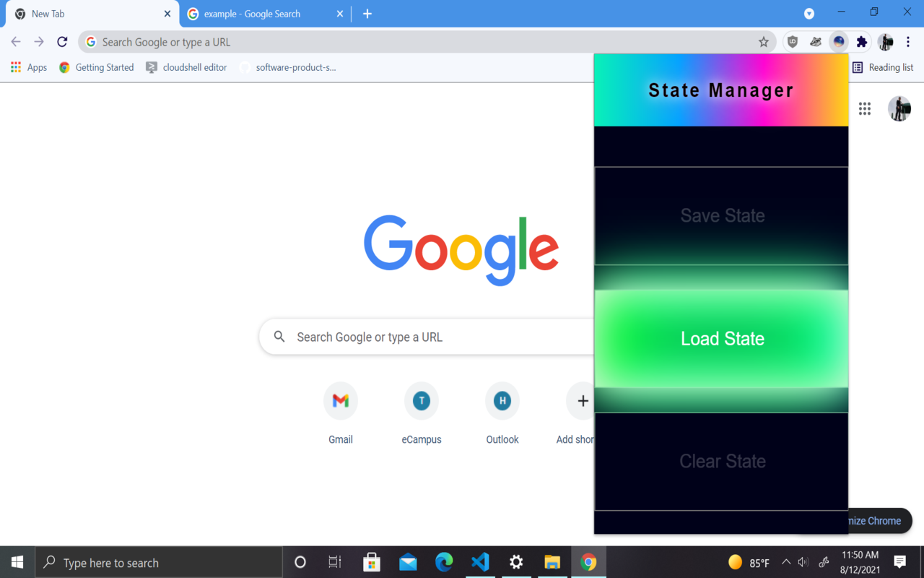Click the Clear State button

point(721,461)
